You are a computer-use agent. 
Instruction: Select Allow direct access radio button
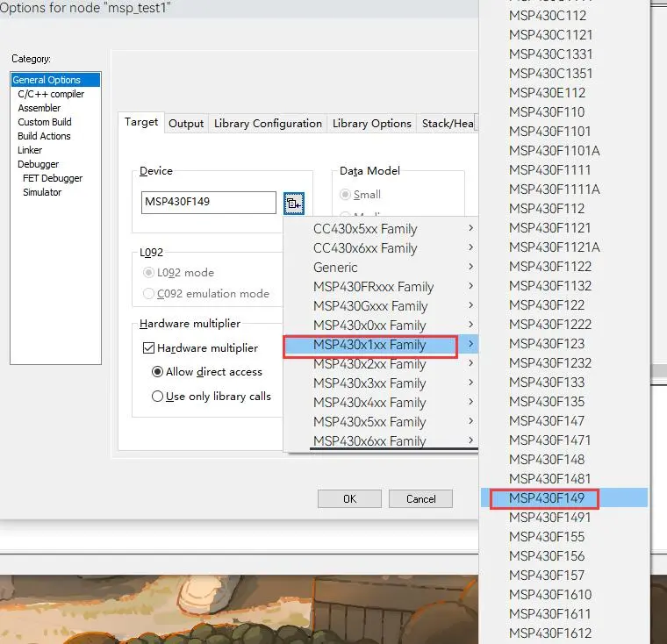coord(158,372)
